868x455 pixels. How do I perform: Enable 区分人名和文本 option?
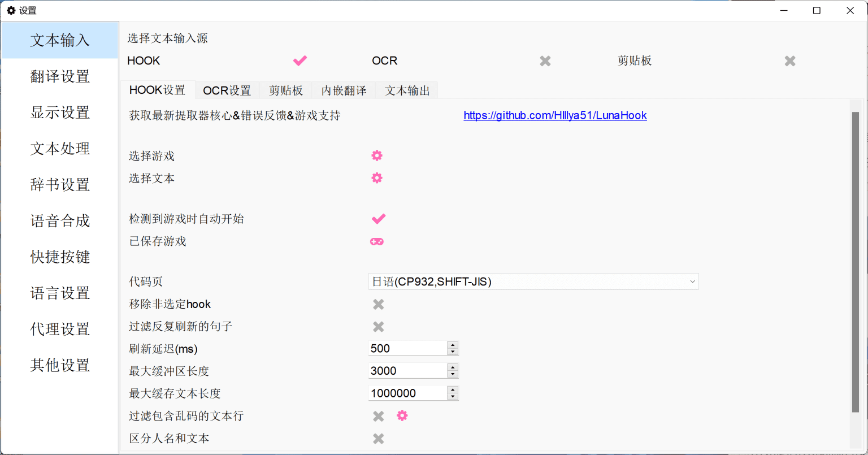(379, 439)
